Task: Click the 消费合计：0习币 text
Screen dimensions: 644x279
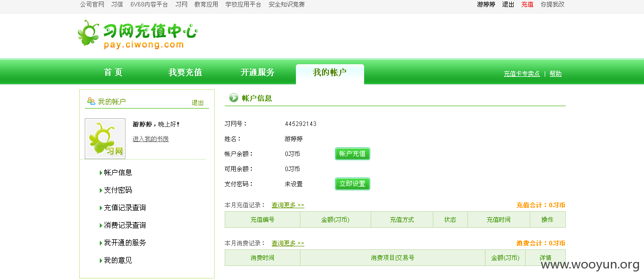Action: [x=541, y=243]
